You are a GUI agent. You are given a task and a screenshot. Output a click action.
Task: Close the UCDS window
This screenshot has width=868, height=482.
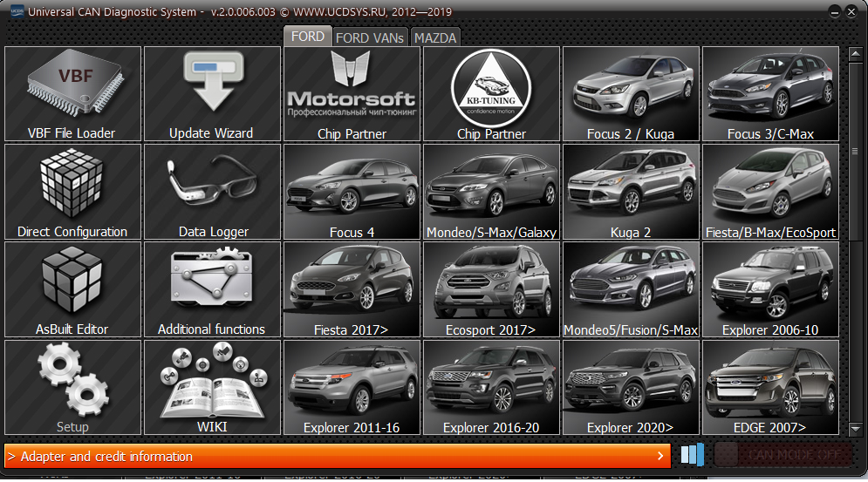(x=851, y=12)
